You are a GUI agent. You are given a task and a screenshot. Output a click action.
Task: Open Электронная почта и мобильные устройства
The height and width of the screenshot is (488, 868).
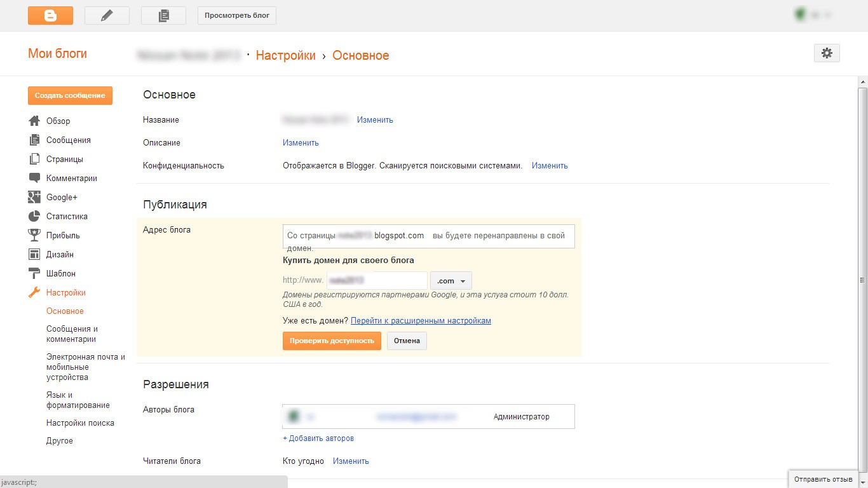(x=86, y=367)
